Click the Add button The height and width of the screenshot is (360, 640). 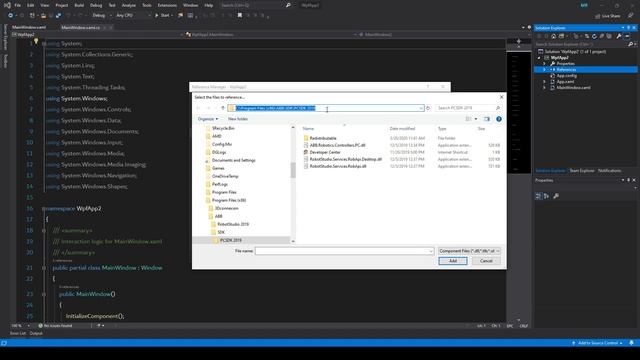coord(453,261)
